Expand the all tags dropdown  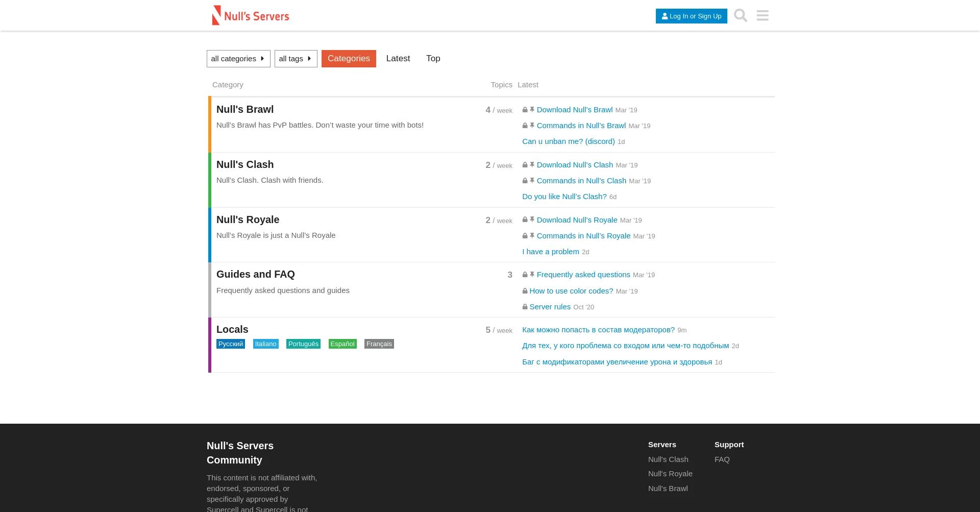pos(296,59)
